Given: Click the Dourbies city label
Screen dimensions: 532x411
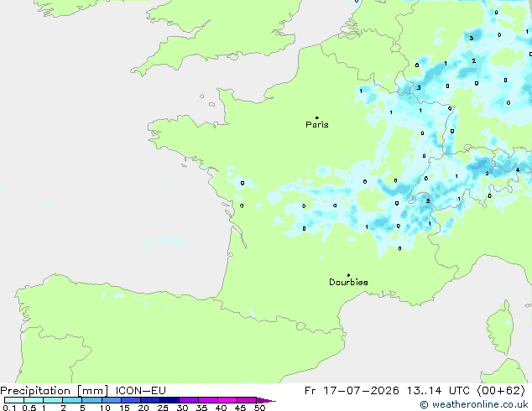Looking at the screenshot, I should click(348, 282).
